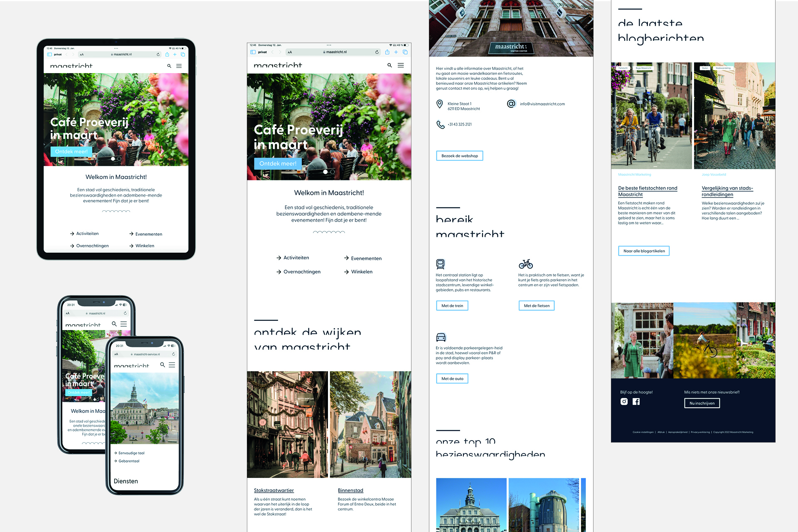
Task: Open 'De beste fietstochten rond Maastricht' article
Action: click(648, 191)
